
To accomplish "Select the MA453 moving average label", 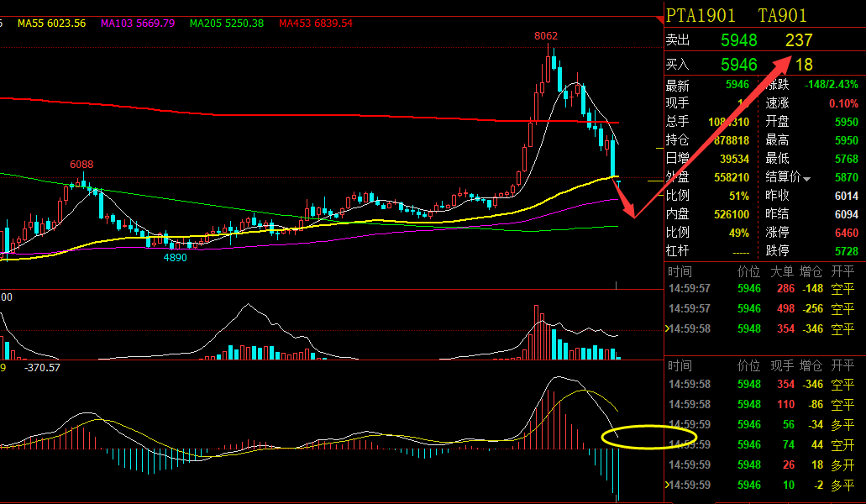I will coord(316,24).
